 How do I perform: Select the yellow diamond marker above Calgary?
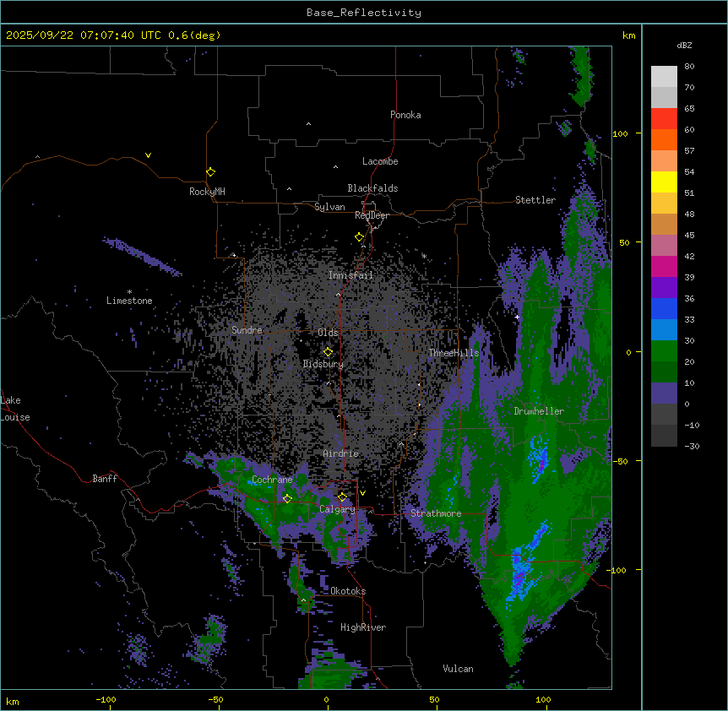coord(342,497)
